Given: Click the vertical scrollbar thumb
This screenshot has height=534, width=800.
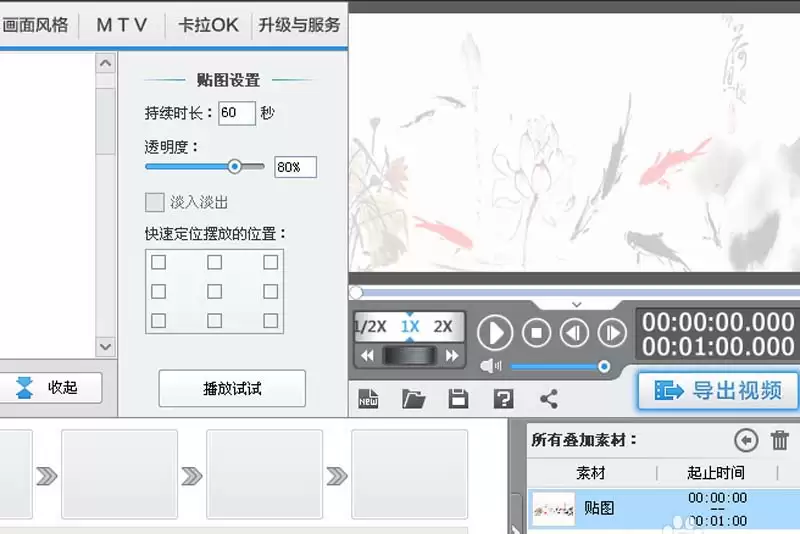Looking at the screenshot, I should [106, 121].
